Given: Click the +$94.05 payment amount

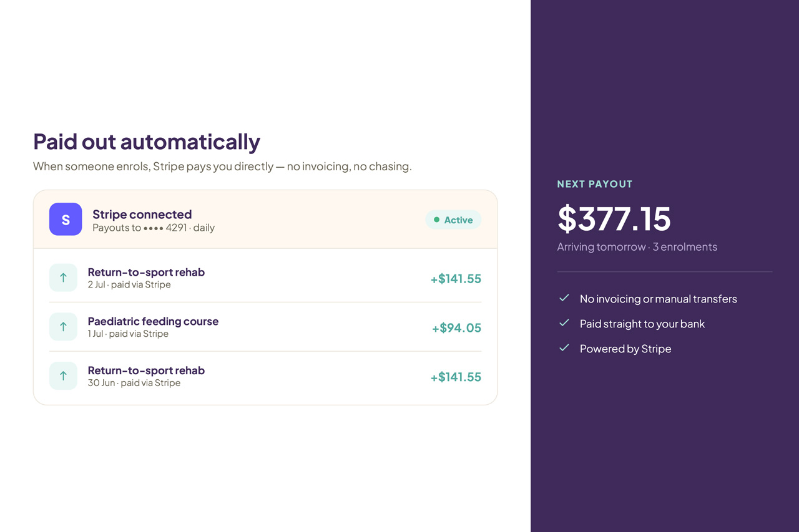Looking at the screenshot, I should point(456,328).
